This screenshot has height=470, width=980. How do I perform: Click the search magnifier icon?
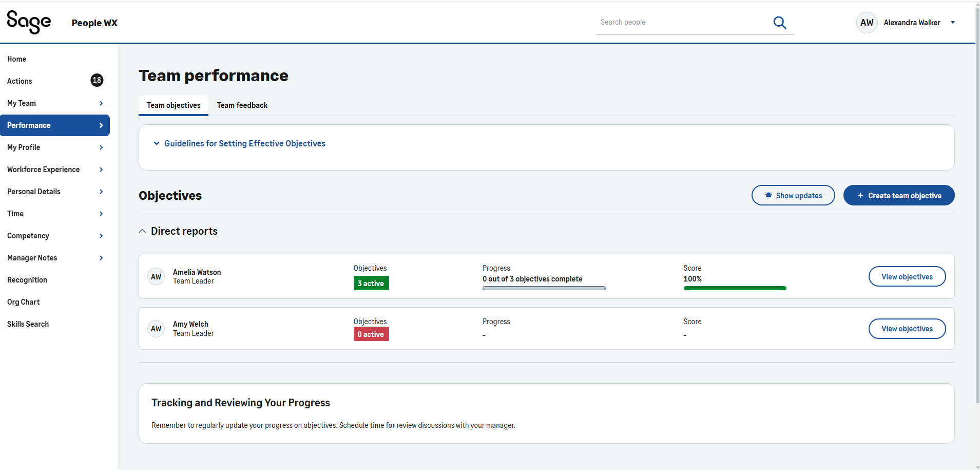(779, 23)
